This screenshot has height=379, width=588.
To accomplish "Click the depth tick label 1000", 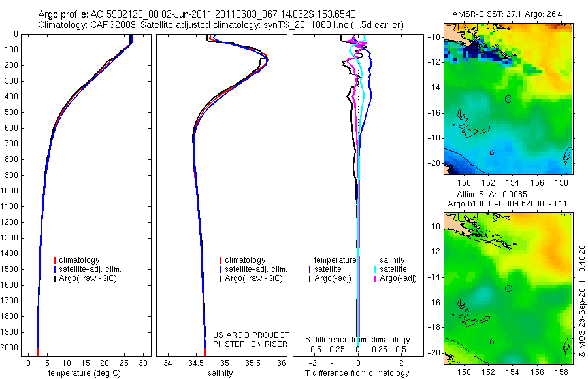I will pyautogui.click(x=9, y=191).
